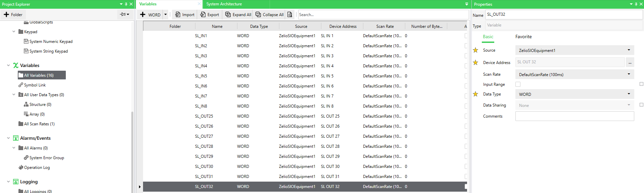Screen dimensions: 644x193
Task: Collapse the All User Data Types node
Action: pyautogui.click(x=14, y=94)
